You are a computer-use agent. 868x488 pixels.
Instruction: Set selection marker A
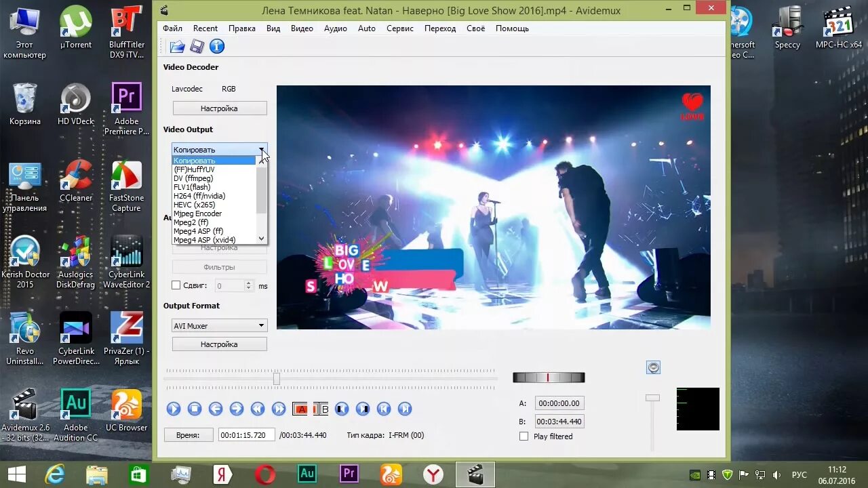pyautogui.click(x=300, y=409)
